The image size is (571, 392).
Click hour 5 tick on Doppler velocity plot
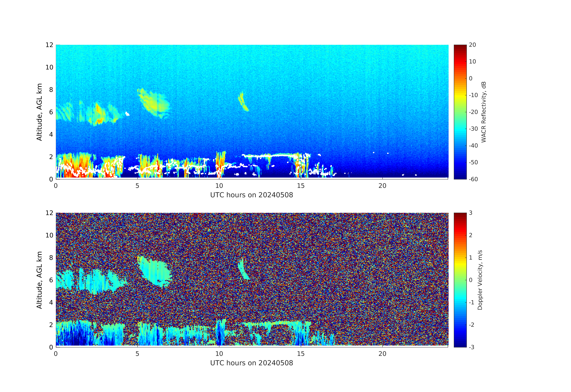(x=137, y=354)
